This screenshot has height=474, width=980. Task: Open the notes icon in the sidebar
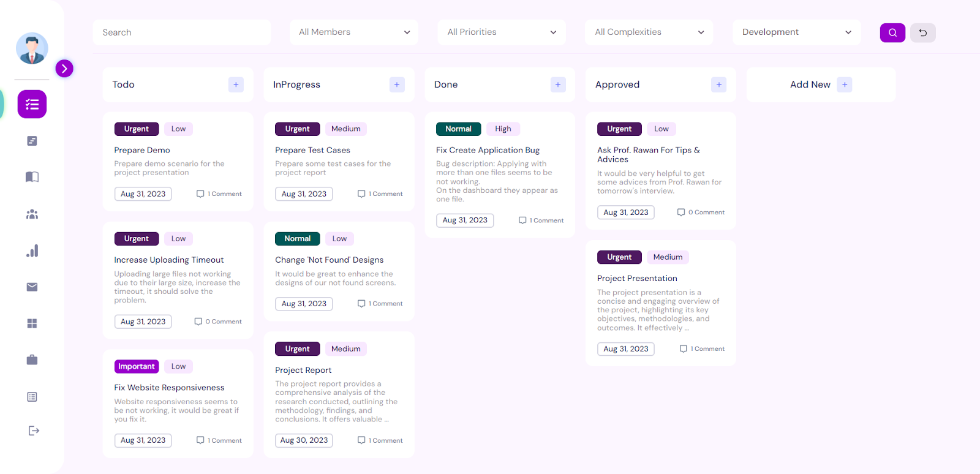point(31,140)
